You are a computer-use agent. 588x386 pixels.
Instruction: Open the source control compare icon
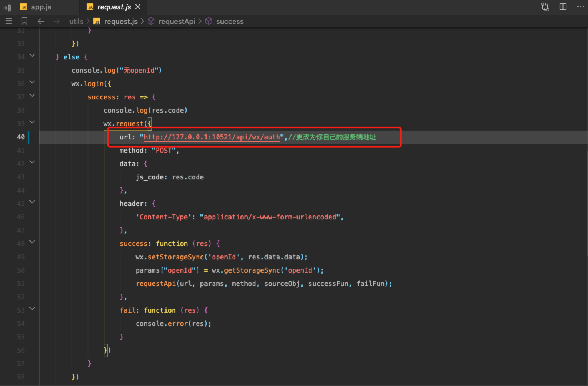click(545, 7)
